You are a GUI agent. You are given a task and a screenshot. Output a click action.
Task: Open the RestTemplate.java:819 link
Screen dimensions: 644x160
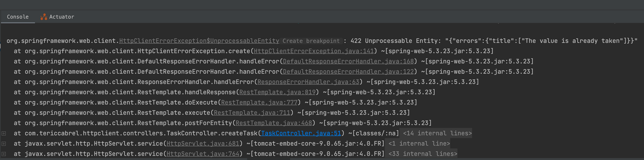[278, 92]
